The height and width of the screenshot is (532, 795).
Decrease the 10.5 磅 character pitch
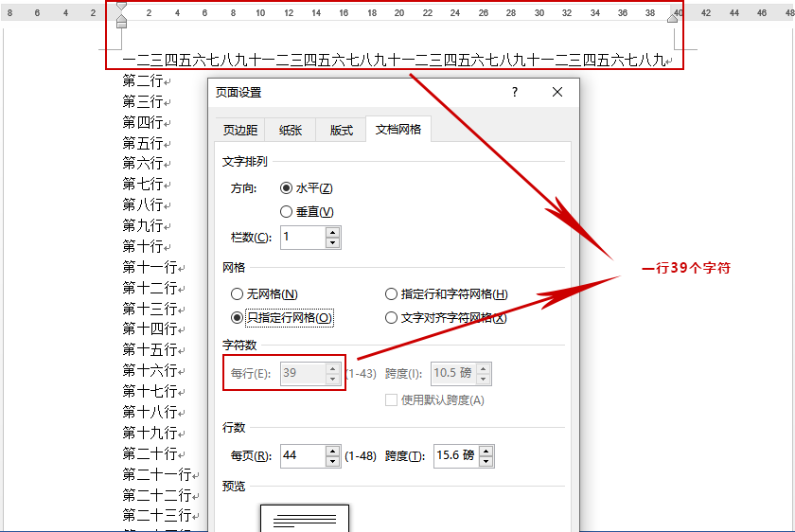(484, 379)
